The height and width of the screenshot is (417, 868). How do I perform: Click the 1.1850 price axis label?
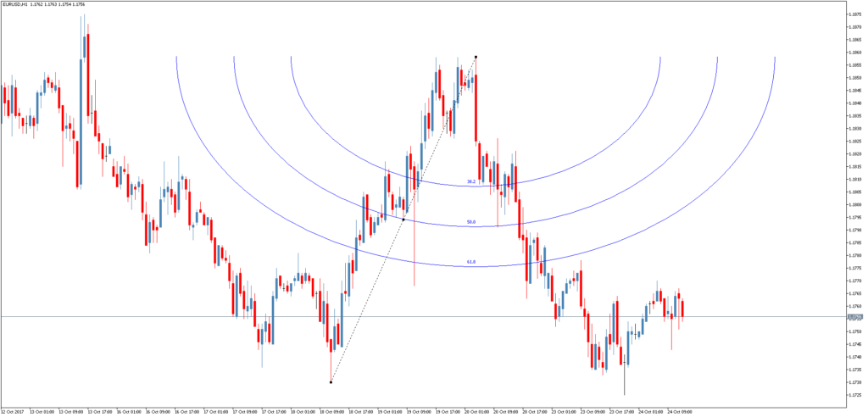click(854, 78)
